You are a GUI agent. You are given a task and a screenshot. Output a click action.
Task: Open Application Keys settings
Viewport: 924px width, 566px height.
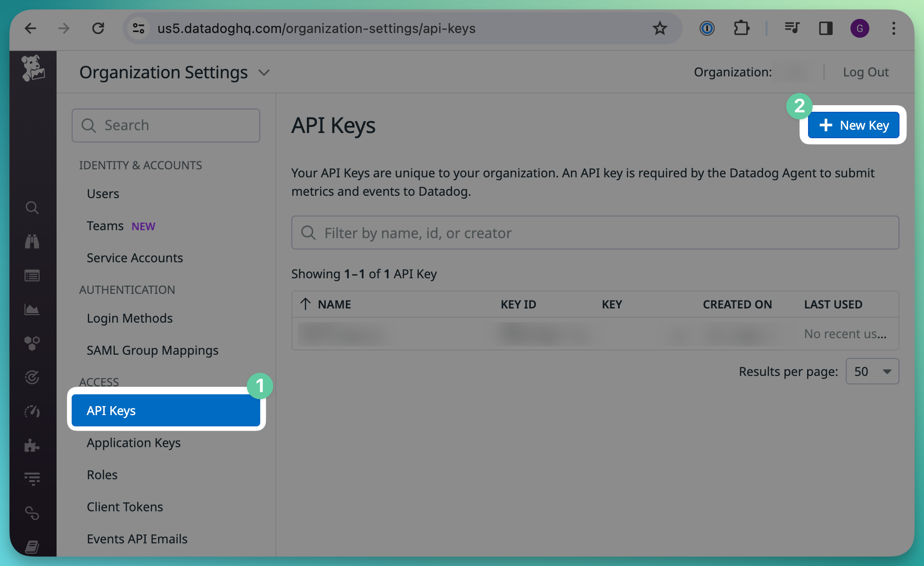point(134,443)
